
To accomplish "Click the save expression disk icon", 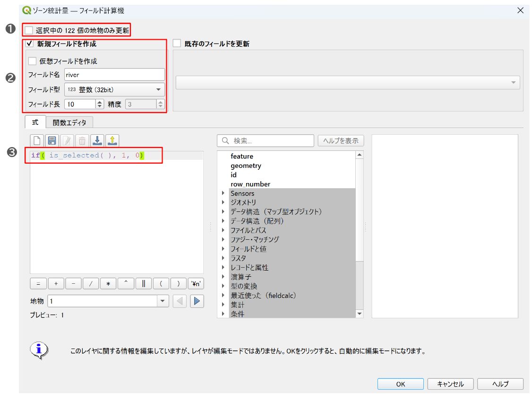I will pos(52,140).
